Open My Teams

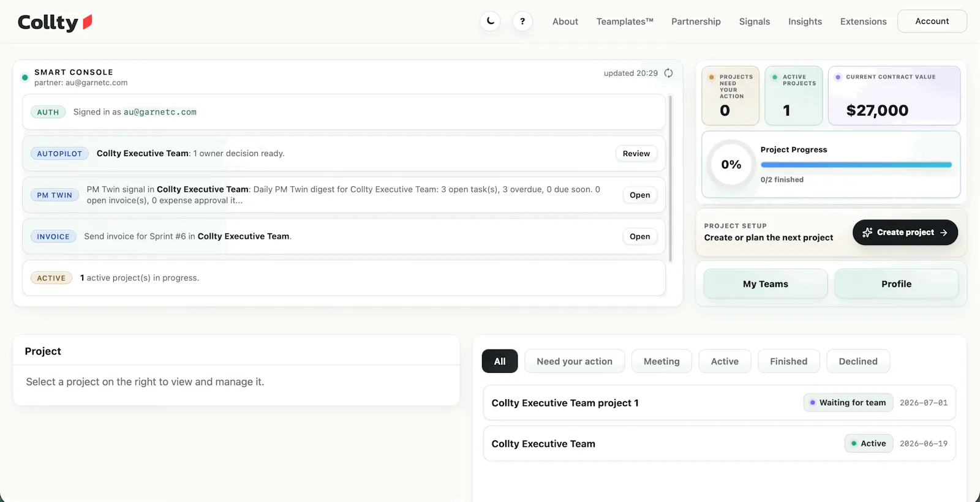pyautogui.click(x=765, y=284)
